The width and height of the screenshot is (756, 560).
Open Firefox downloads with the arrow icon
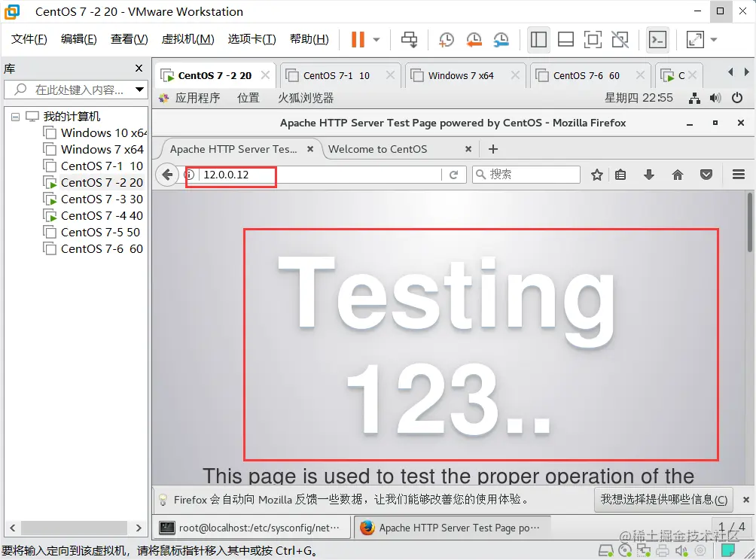tap(648, 174)
